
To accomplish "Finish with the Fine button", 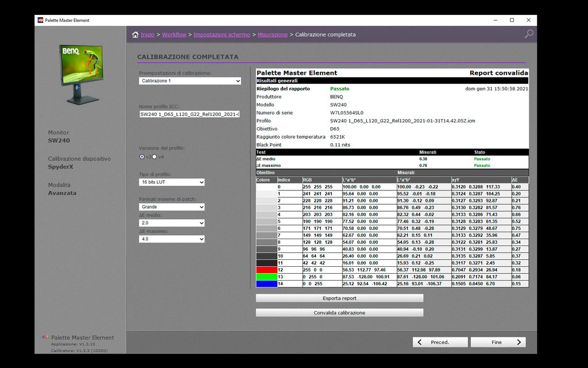I will [498, 342].
